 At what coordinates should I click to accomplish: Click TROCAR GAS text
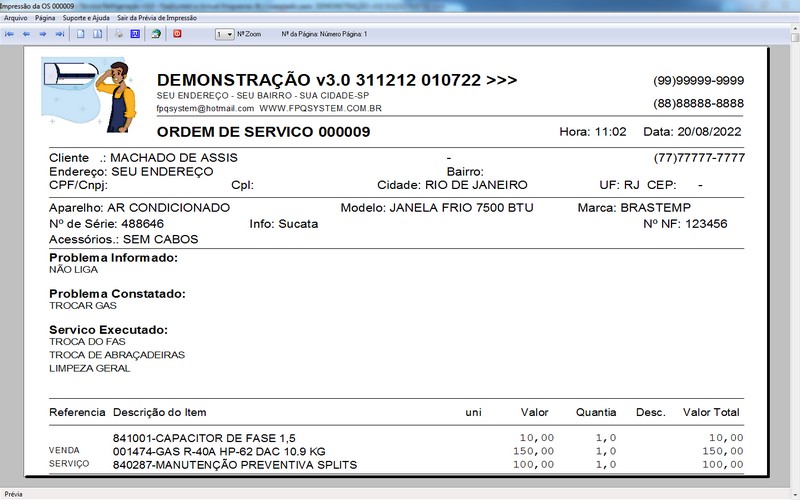83,306
